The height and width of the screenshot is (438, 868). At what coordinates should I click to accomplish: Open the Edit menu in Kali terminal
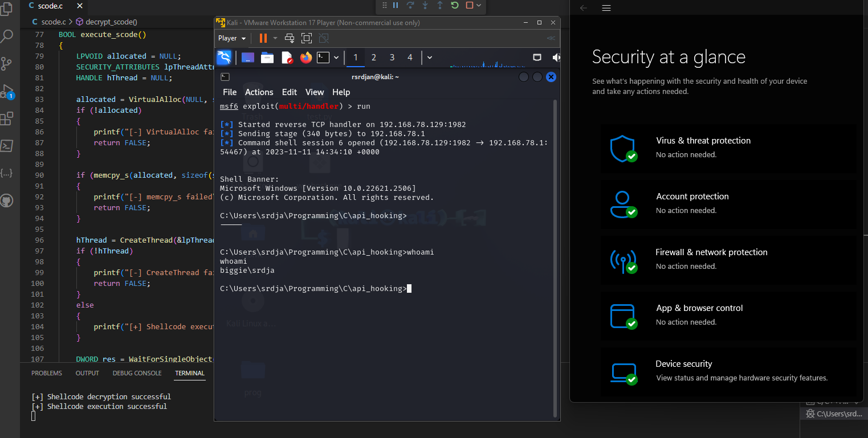point(290,92)
